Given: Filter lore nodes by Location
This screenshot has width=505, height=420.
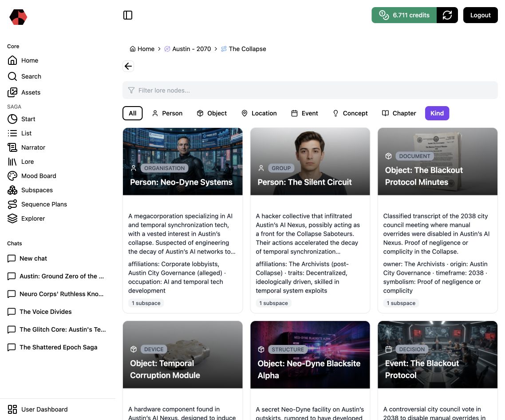Looking at the screenshot, I should [259, 113].
